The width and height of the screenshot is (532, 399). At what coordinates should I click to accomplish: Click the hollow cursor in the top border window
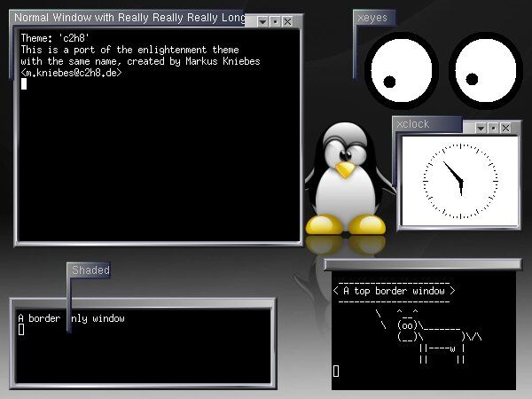coord(336,371)
